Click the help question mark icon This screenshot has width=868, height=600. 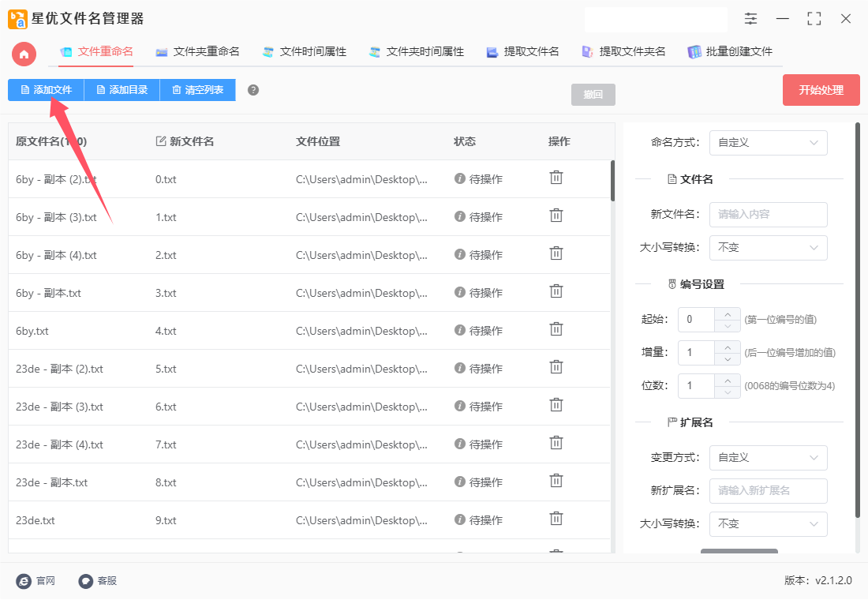pyautogui.click(x=253, y=90)
